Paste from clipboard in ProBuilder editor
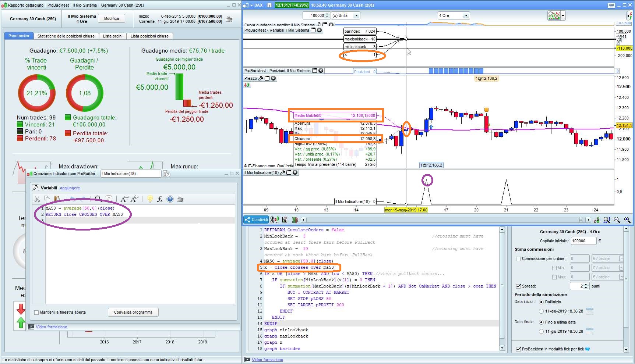This screenshot has width=635, height=364. [x=57, y=199]
